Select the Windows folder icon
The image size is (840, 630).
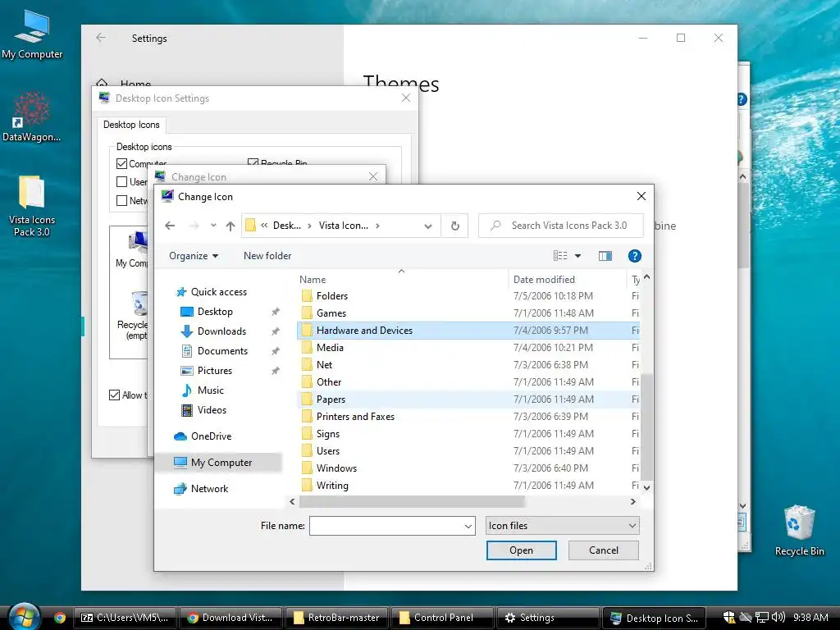[307, 468]
